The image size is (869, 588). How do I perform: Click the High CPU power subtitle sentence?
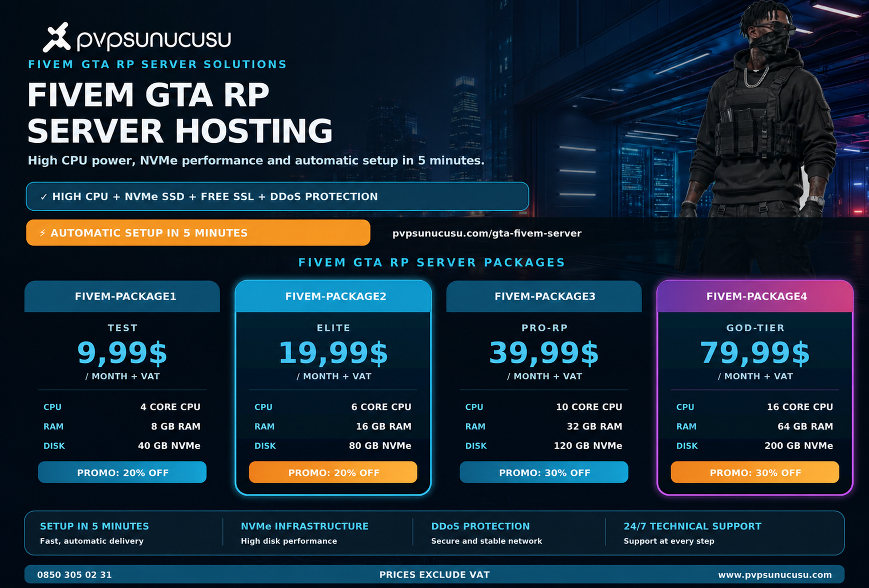256,161
